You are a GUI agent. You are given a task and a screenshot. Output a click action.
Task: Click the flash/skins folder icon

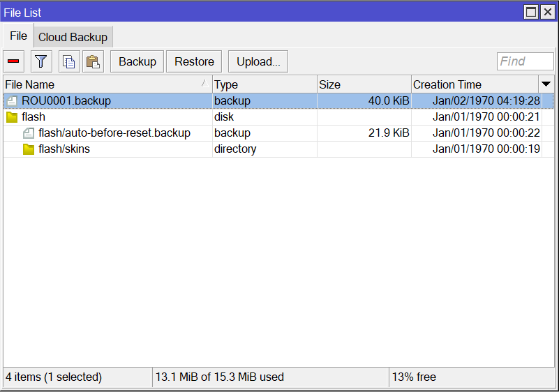point(29,149)
